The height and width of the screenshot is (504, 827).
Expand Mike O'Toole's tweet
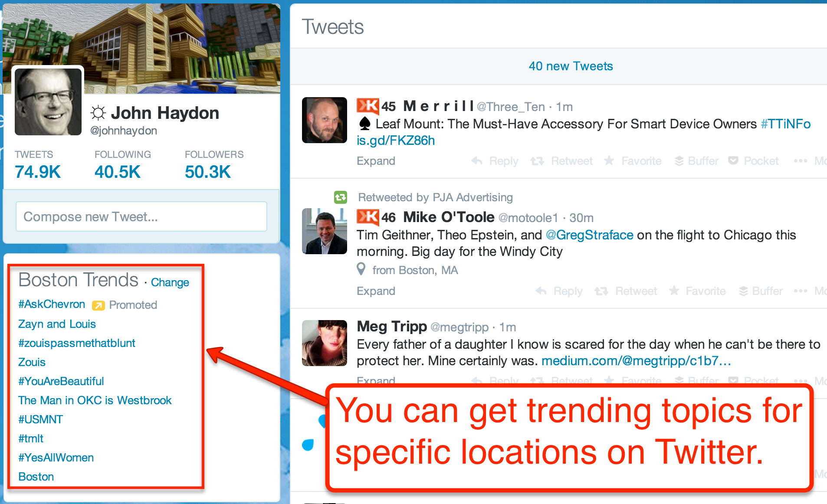[376, 291]
